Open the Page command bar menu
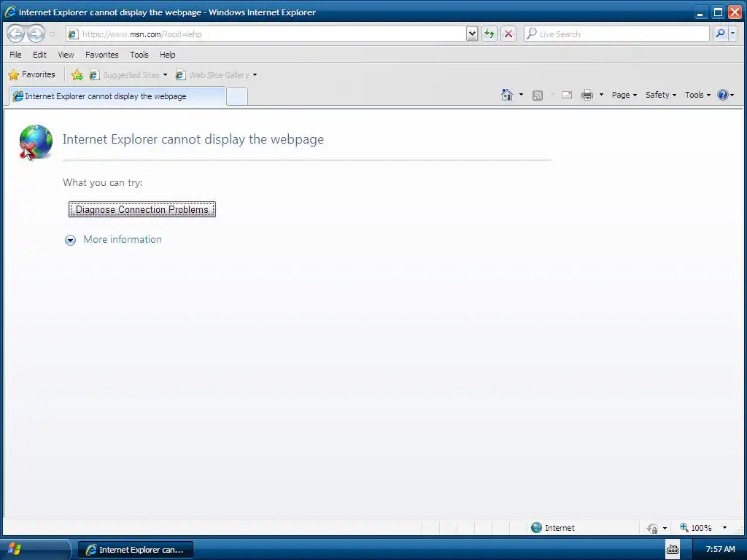The image size is (747, 560). (x=624, y=95)
